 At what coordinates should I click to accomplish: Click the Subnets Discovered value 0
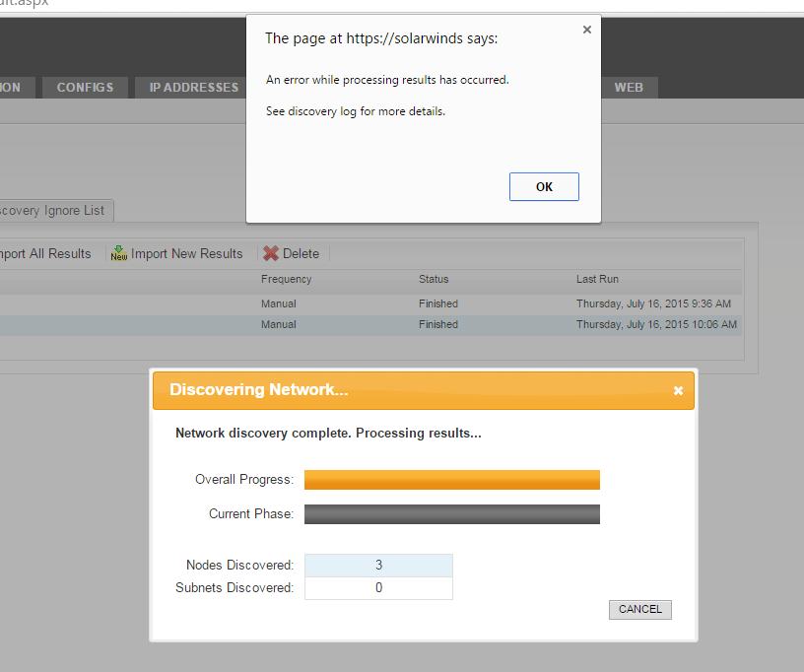[x=378, y=588]
